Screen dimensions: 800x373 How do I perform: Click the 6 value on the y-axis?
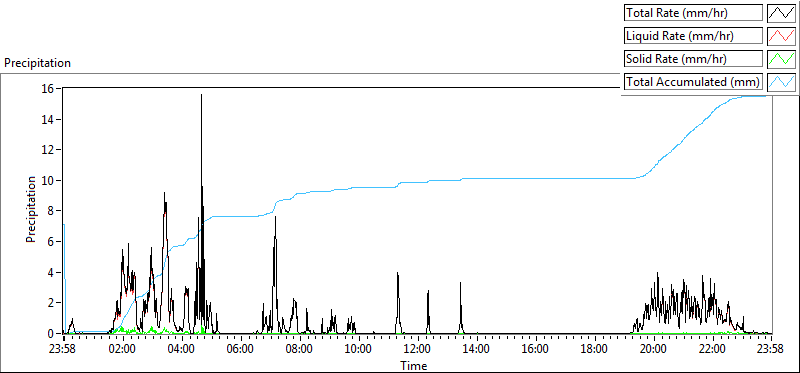pyautogui.click(x=52, y=242)
